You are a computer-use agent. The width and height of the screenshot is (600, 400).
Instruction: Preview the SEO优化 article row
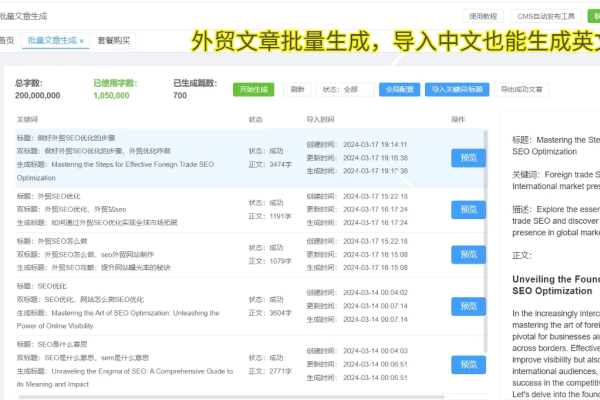coord(468,306)
